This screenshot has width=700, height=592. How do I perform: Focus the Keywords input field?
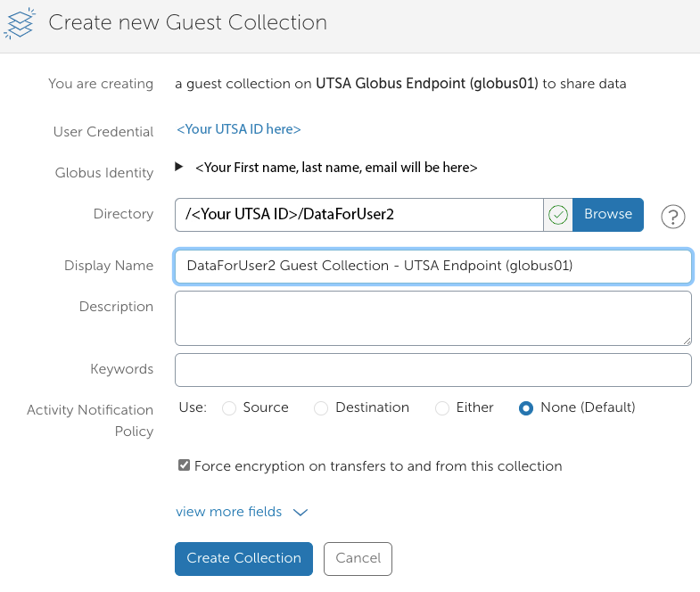pyautogui.click(x=433, y=370)
